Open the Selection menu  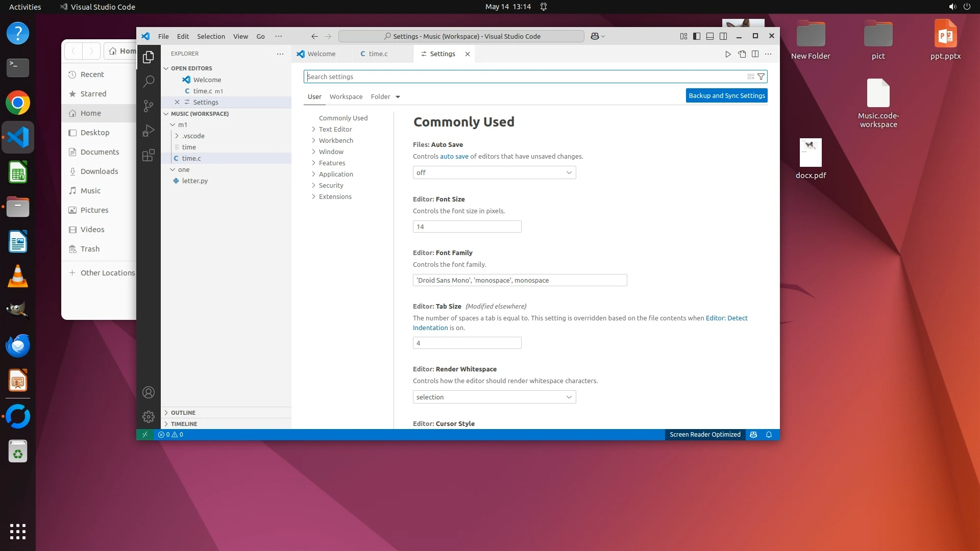pos(211,36)
